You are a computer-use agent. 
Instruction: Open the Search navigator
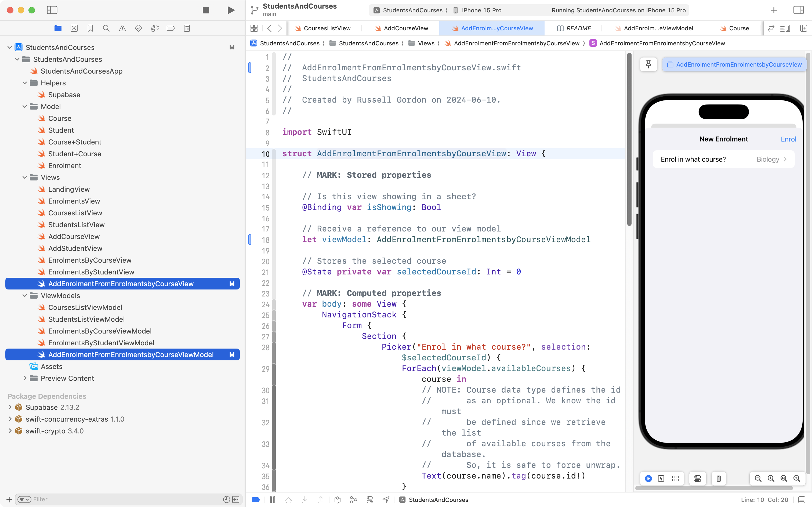[x=106, y=28]
